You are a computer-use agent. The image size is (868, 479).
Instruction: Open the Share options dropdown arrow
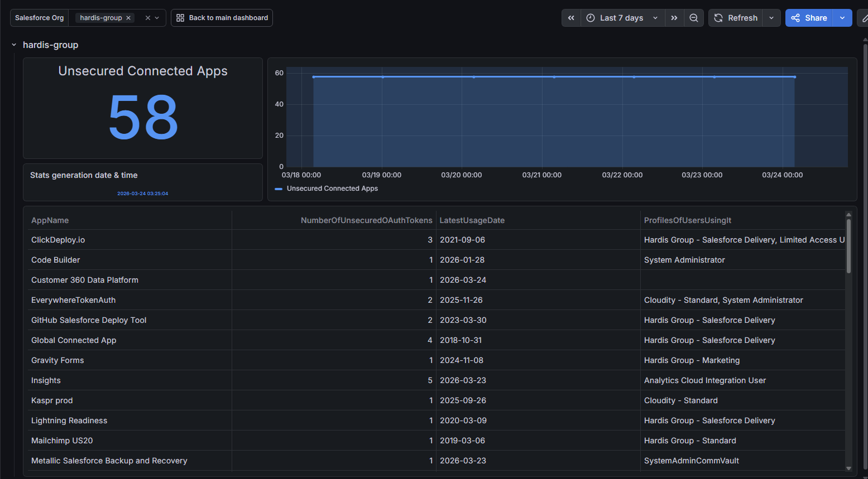coord(842,18)
